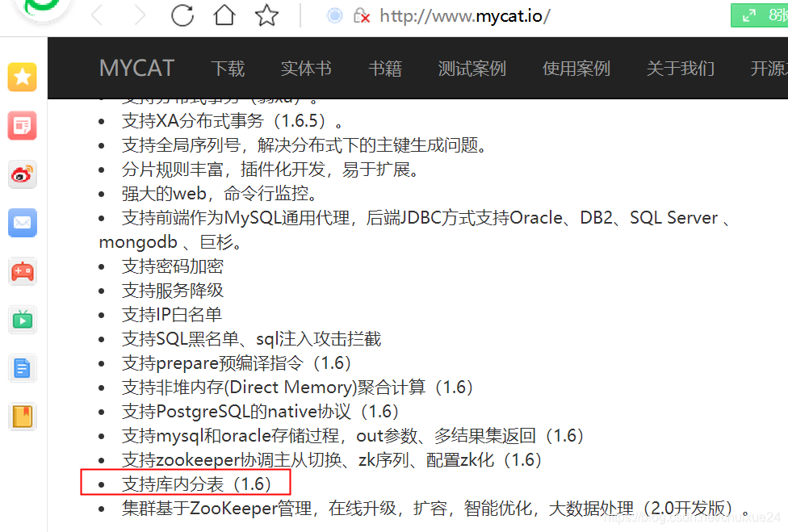Open the 下载 menu item

(x=228, y=69)
